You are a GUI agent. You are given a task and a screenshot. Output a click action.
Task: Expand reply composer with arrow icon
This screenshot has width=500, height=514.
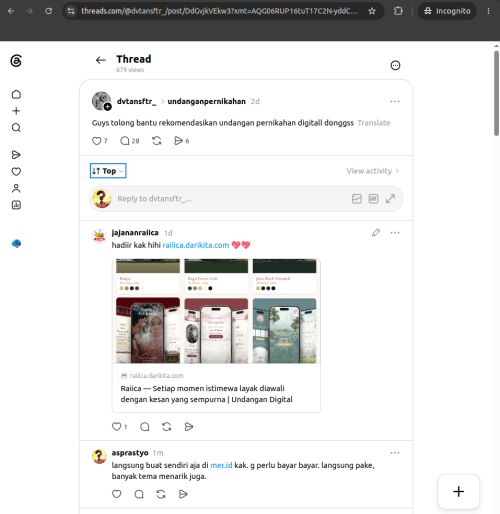click(x=390, y=199)
